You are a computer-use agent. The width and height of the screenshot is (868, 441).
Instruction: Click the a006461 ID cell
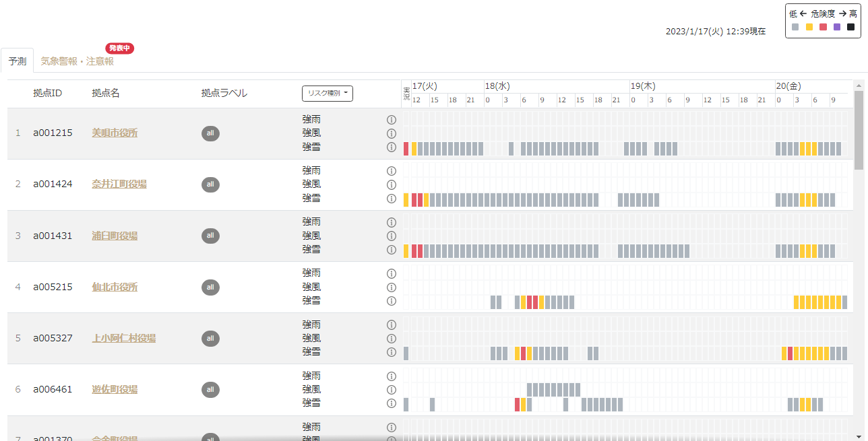pyautogui.click(x=53, y=389)
